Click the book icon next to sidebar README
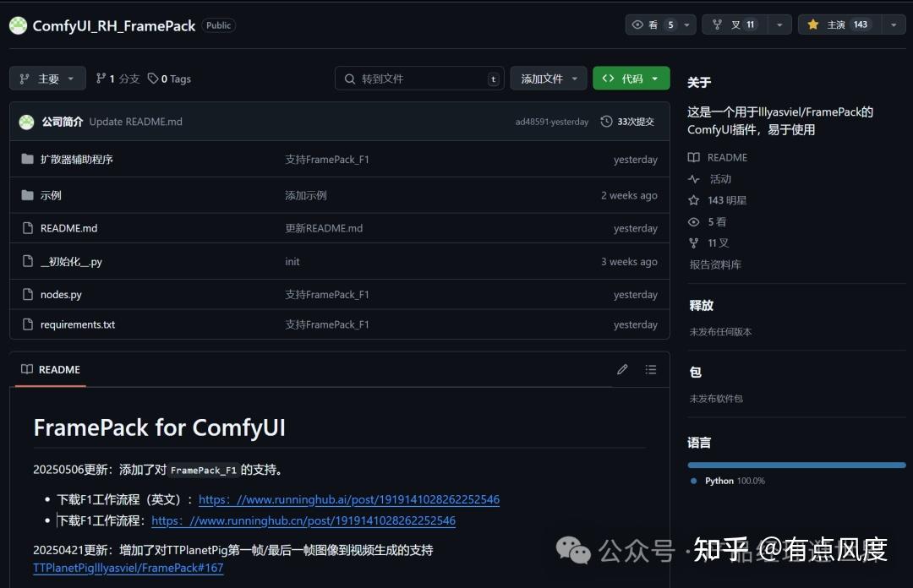 tap(695, 157)
